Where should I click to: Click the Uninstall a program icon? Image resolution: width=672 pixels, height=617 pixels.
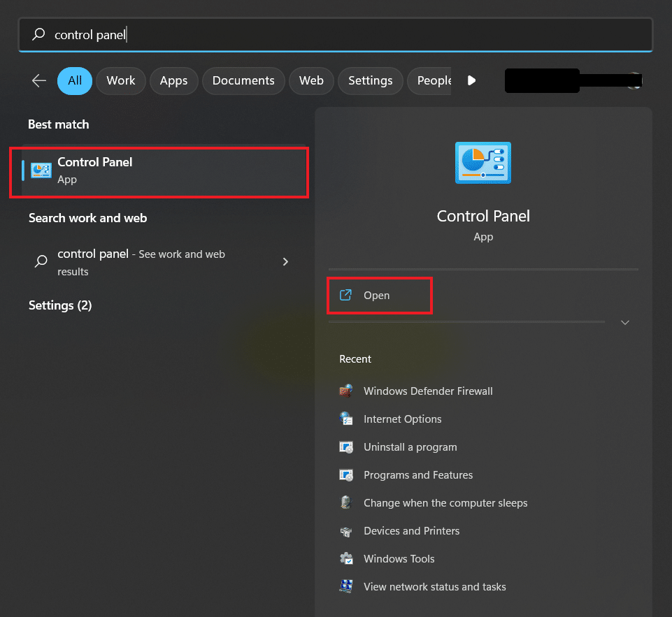point(346,447)
